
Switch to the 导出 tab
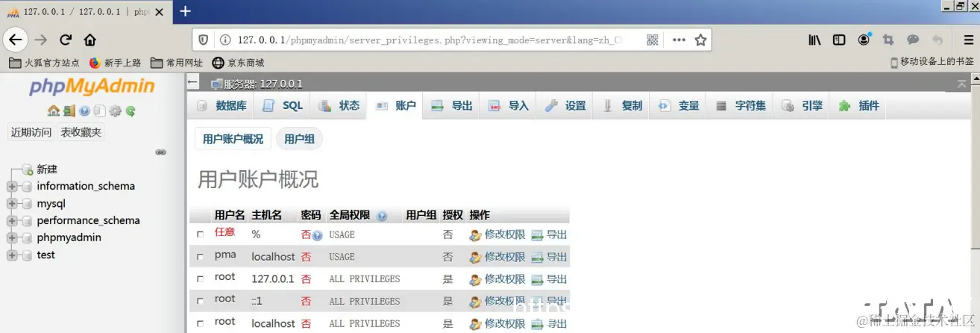451,106
